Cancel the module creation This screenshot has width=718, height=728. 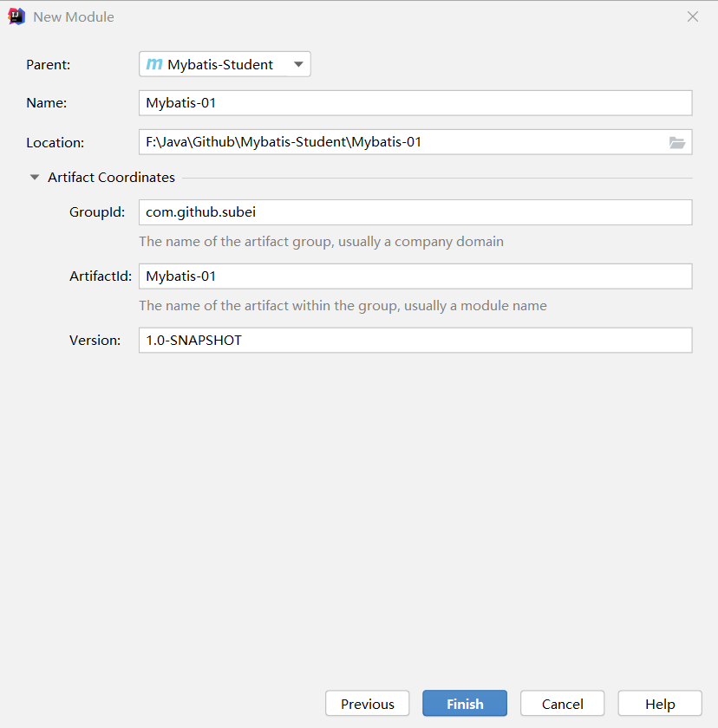[x=562, y=704]
